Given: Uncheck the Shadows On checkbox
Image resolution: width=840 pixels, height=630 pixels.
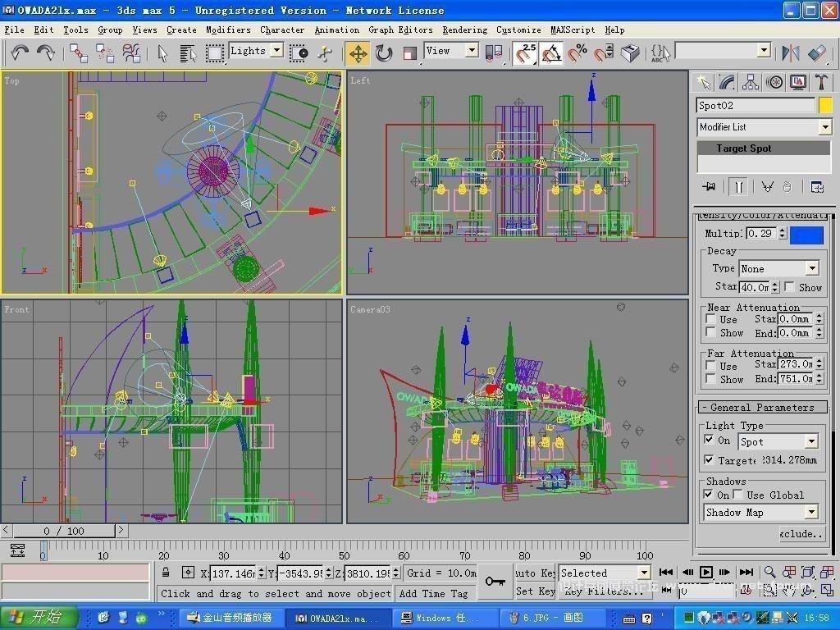Looking at the screenshot, I should (x=709, y=495).
